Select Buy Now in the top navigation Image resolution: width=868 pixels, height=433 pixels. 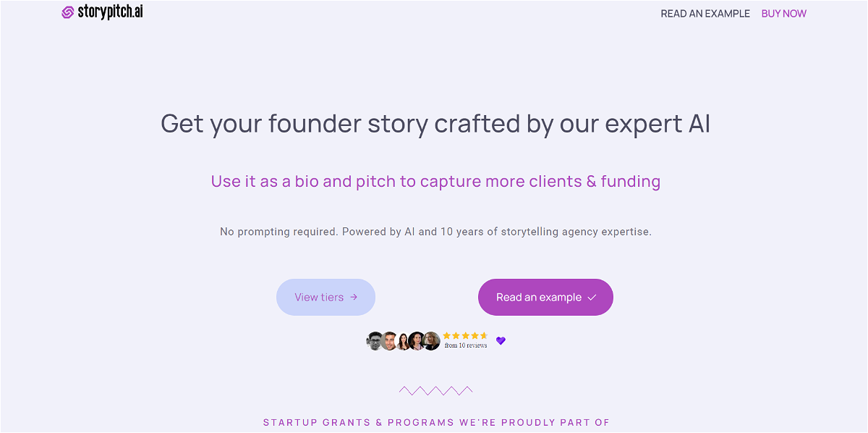click(783, 14)
